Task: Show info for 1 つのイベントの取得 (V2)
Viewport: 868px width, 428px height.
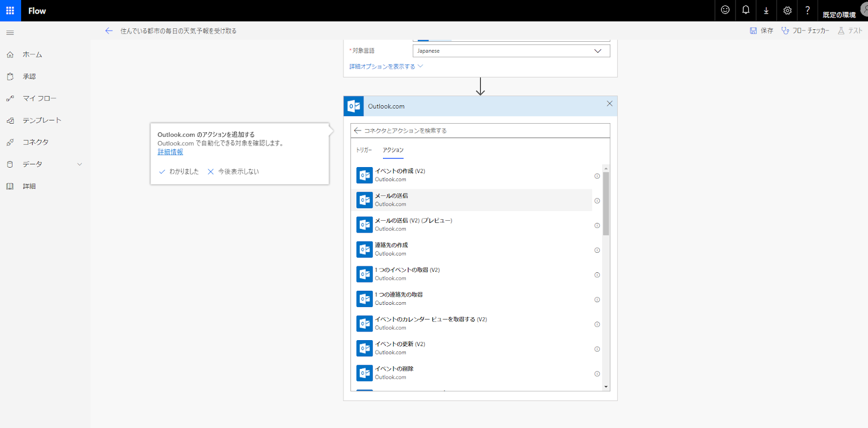Action: point(597,275)
